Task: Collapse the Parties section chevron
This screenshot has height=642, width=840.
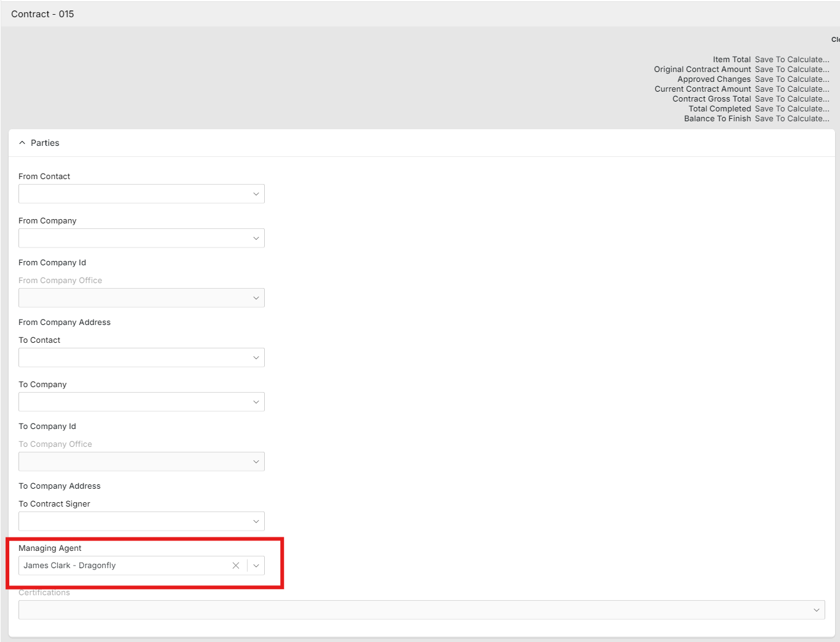Action: click(x=22, y=143)
